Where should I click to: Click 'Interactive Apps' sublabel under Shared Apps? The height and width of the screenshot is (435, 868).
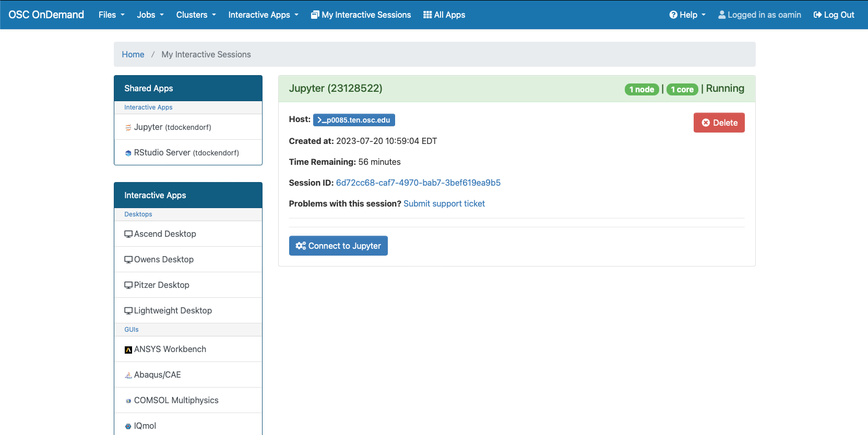pyautogui.click(x=148, y=107)
